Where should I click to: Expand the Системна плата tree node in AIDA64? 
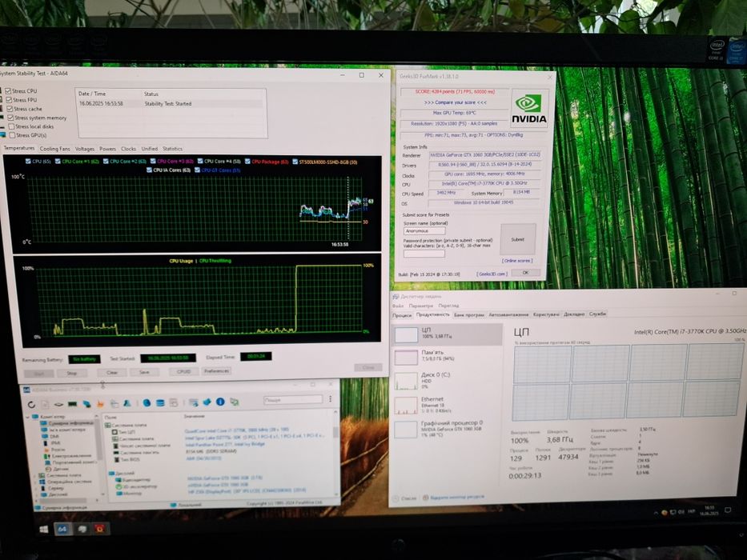35,475
